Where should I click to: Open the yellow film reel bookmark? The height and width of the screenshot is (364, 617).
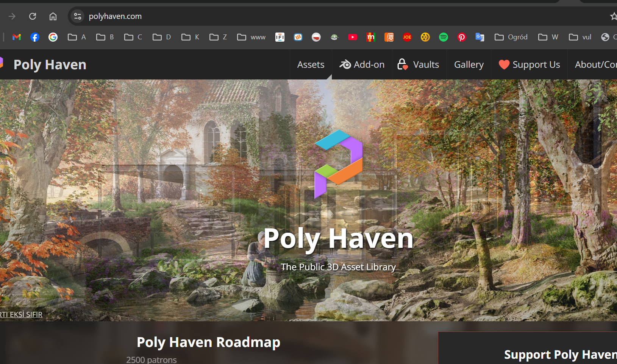click(425, 37)
